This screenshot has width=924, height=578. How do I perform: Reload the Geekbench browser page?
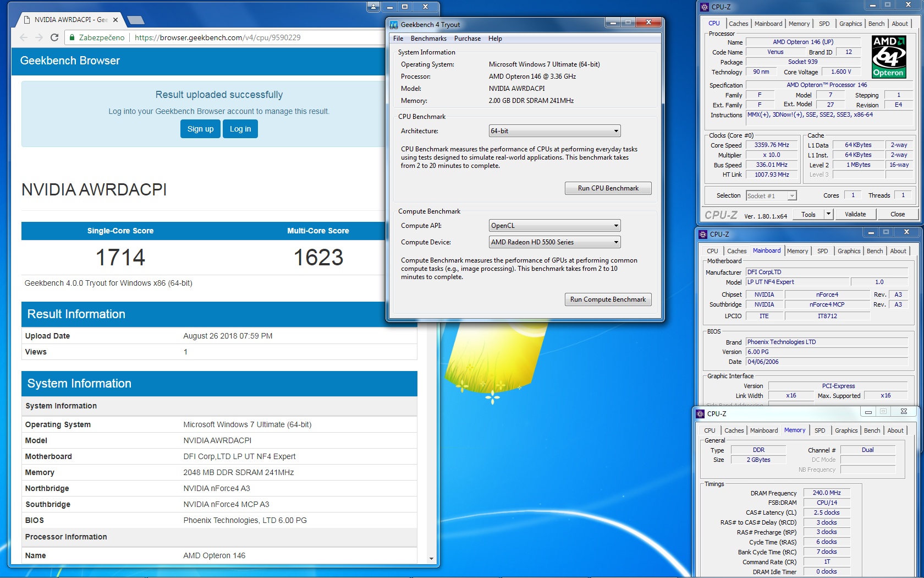point(54,37)
